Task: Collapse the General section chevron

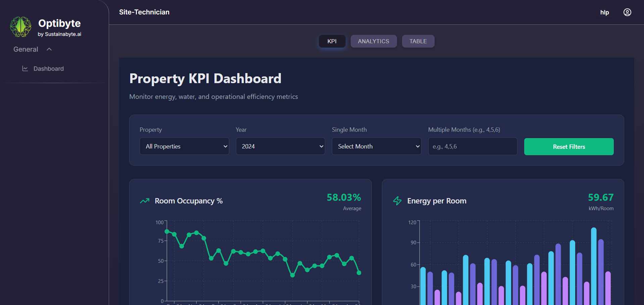Action: 49,49
